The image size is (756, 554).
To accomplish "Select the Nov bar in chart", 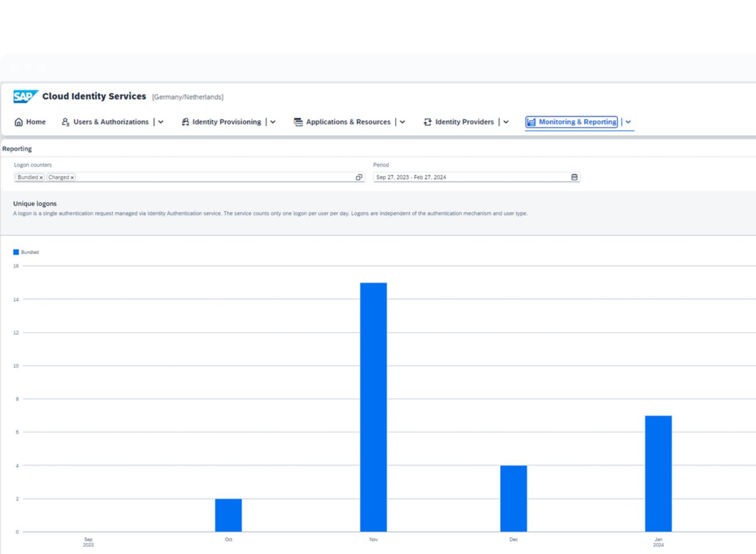I will [373, 407].
